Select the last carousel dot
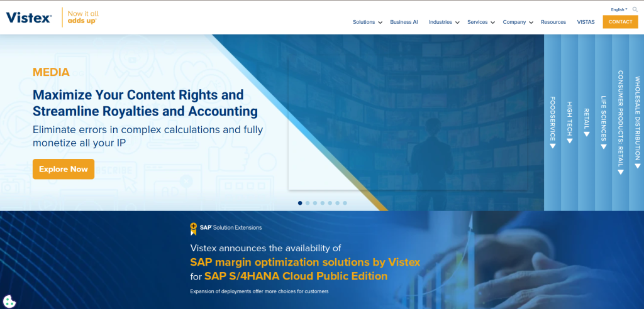 [x=345, y=203]
